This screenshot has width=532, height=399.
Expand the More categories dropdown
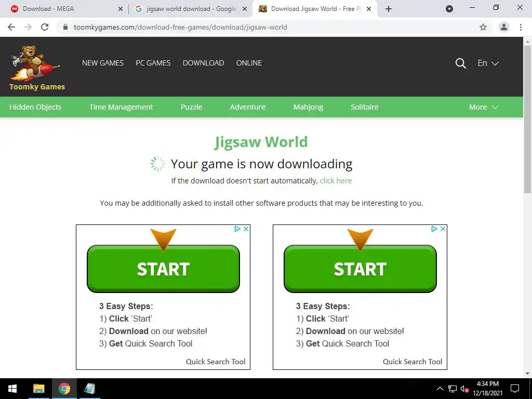coord(484,107)
